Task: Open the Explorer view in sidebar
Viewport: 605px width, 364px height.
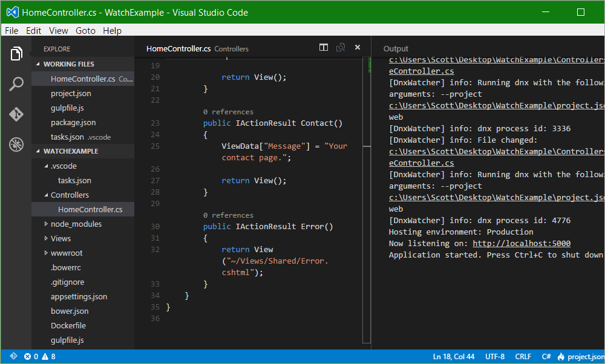Action: [16, 54]
